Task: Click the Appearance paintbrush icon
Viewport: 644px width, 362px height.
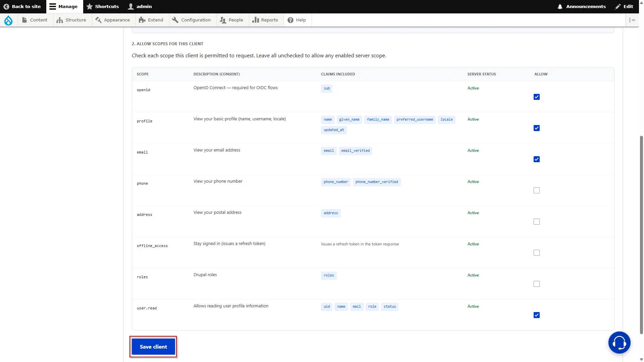Action: tap(98, 20)
